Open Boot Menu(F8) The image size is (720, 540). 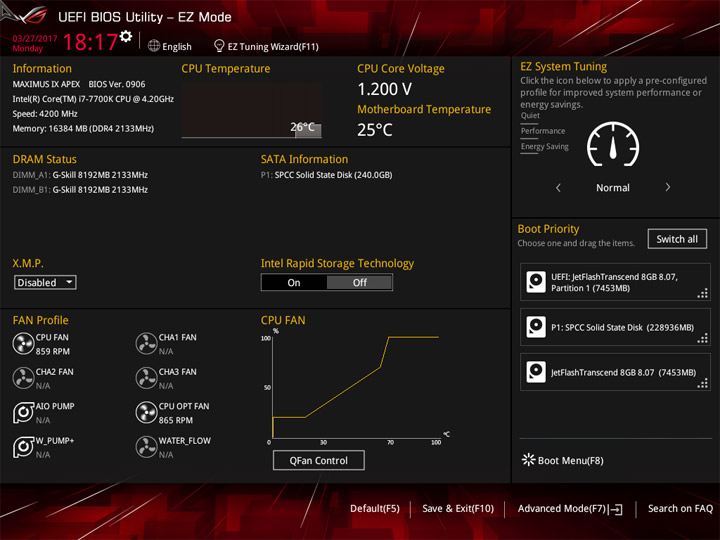click(x=570, y=460)
